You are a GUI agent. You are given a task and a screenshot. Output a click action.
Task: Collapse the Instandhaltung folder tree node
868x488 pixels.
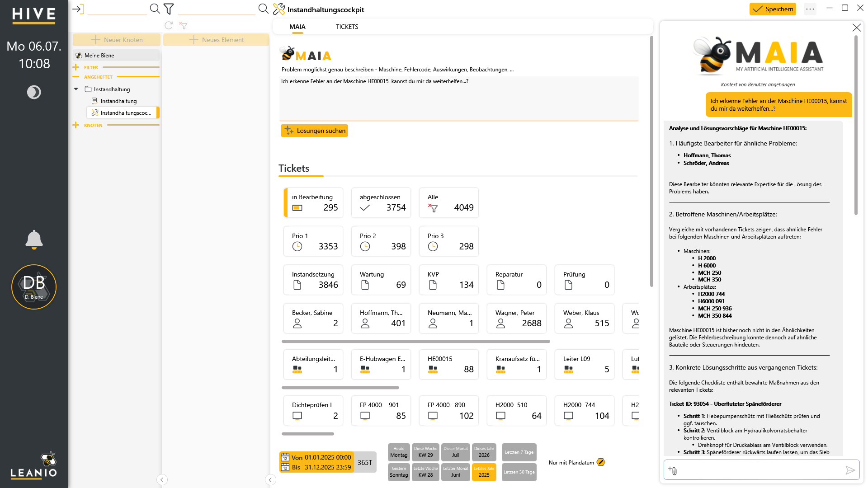tap(76, 89)
